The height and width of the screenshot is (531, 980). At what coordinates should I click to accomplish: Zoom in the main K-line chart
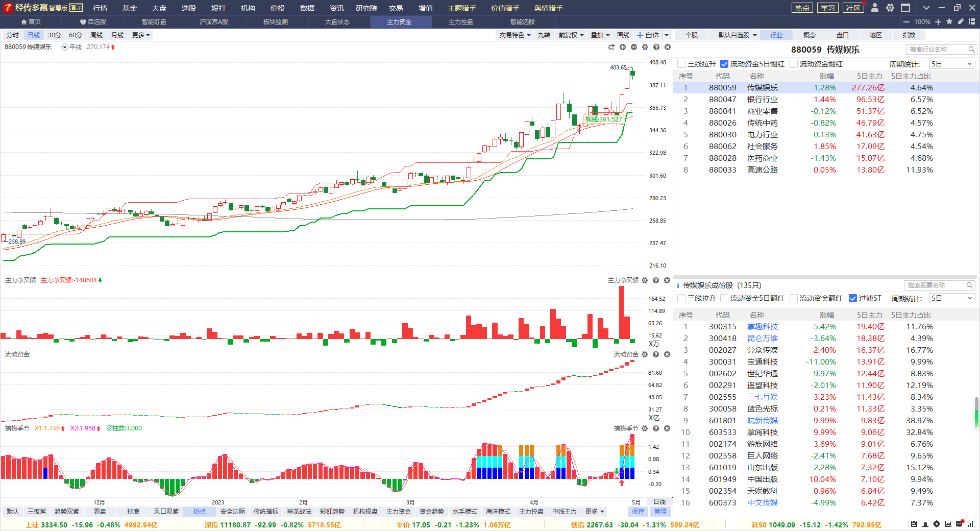point(623,47)
